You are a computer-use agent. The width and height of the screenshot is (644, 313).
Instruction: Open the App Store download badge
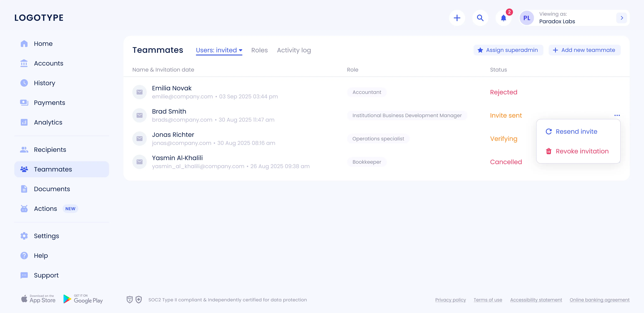click(38, 299)
